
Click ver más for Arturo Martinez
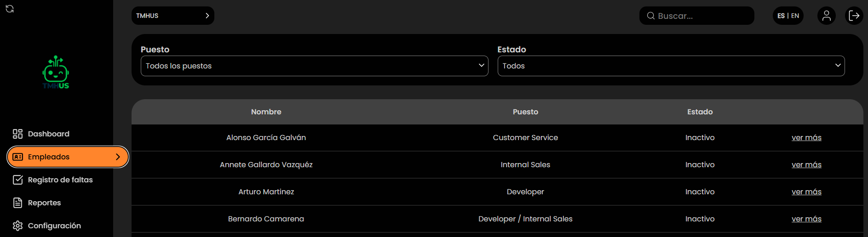tap(806, 192)
